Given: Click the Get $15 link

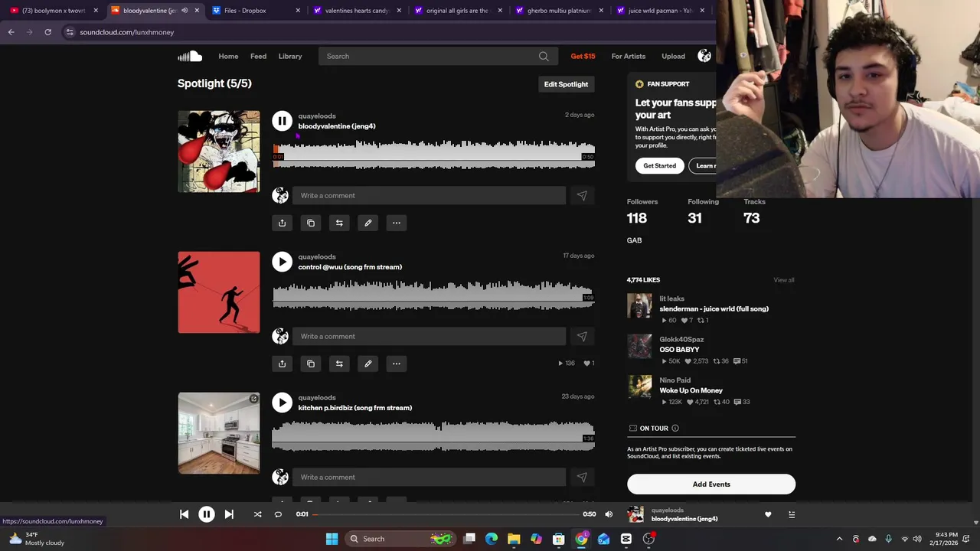Looking at the screenshot, I should [x=583, y=56].
